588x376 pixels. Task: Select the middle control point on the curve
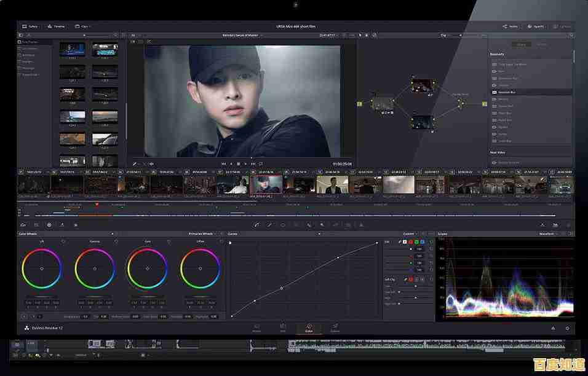point(282,288)
